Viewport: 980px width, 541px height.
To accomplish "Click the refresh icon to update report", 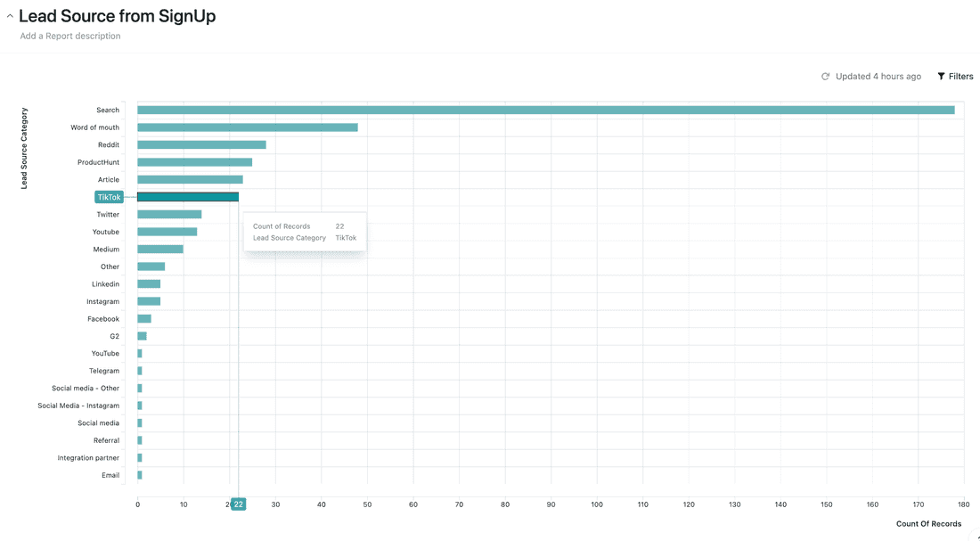I will [825, 76].
